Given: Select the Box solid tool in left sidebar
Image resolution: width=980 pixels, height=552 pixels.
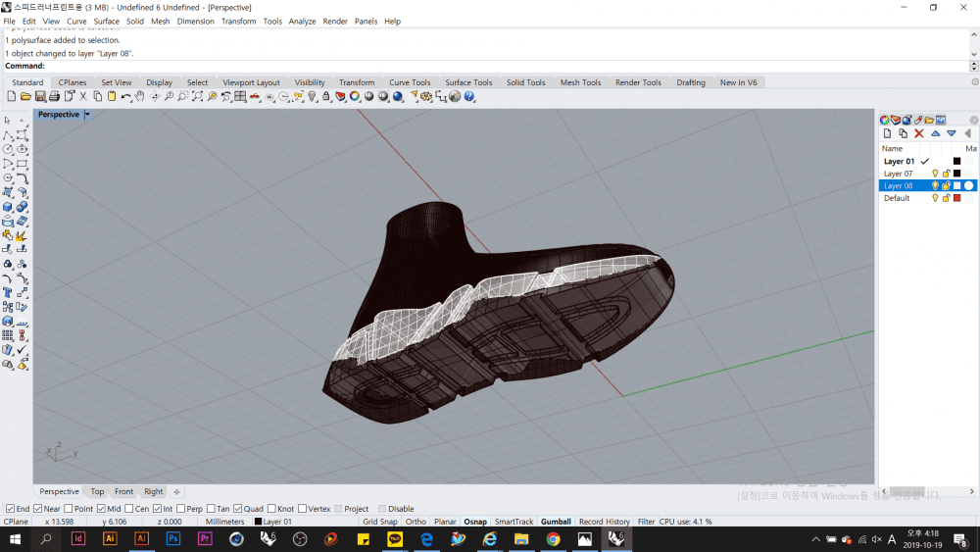Looking at the screenshot, I should [x=8, y=207].
